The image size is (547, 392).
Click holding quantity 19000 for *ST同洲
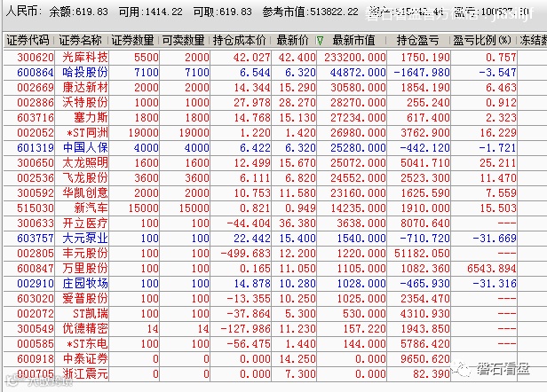[x=143, y=133]
